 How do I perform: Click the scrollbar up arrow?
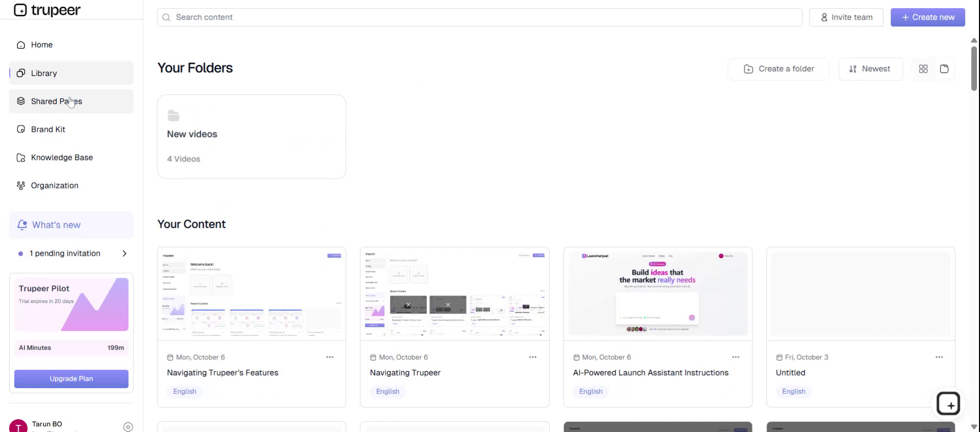[x=974, y=40]
